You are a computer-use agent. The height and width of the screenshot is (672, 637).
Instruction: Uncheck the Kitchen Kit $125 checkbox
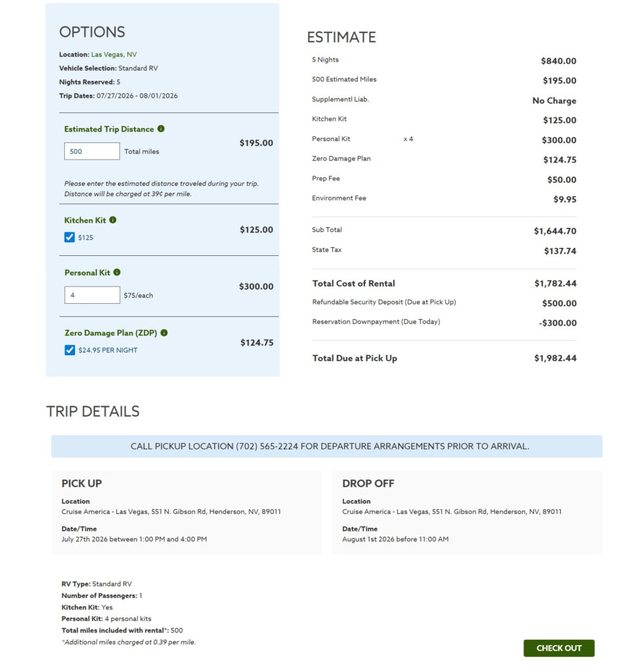pos(70,238)
